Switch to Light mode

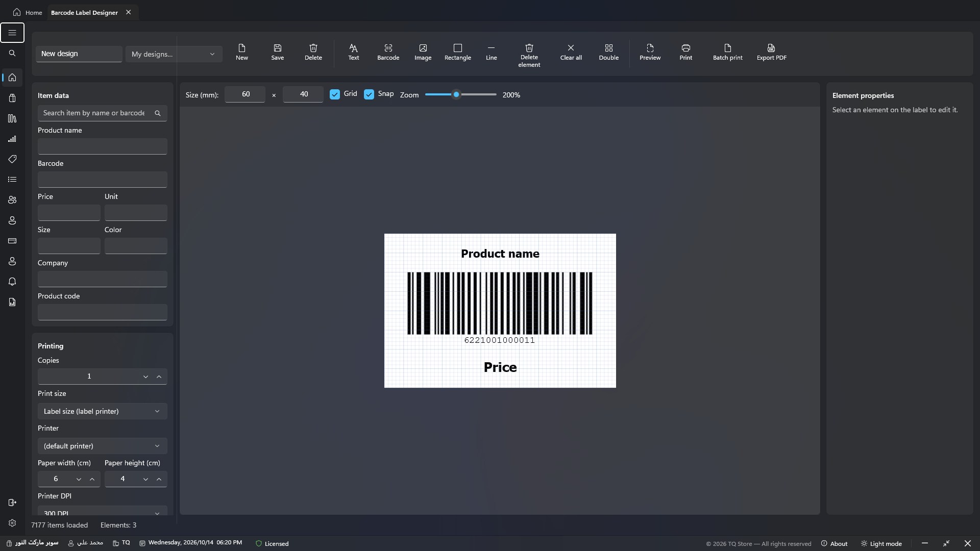click(x=881, y=544)
